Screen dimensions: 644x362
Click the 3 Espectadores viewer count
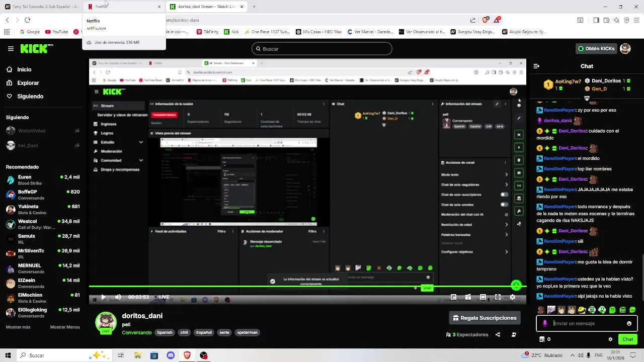(x=467, y=334)
